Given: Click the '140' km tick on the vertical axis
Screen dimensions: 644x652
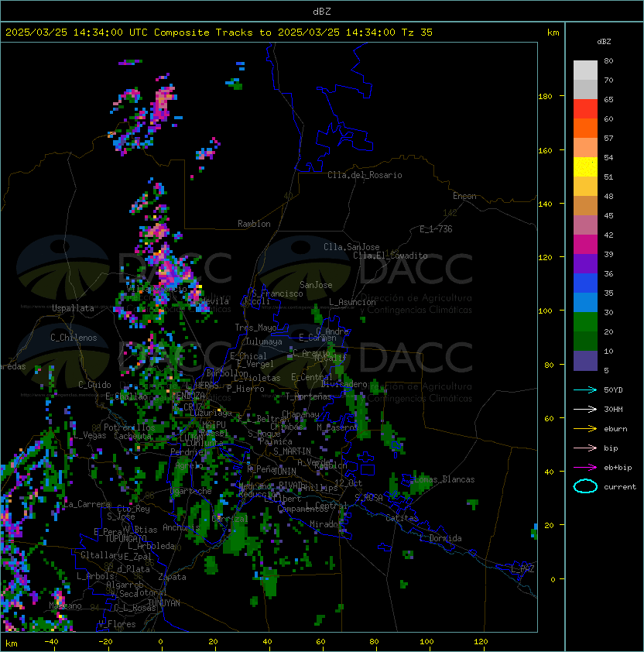Looking at the screenshot, I should click(545, 204).
